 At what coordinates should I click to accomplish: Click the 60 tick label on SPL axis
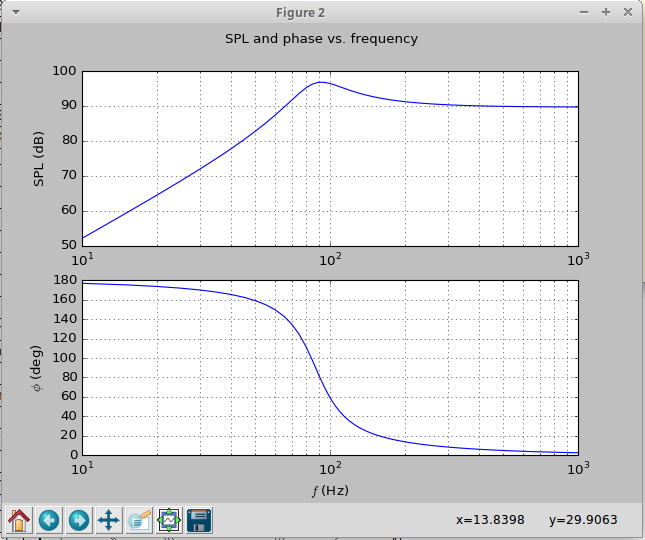pos(69,211)
